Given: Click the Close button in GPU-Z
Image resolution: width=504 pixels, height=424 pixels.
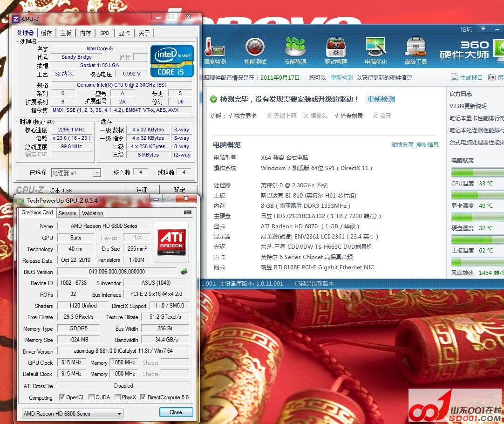Looking at the screenshot, I should click(x=176, y=412).
